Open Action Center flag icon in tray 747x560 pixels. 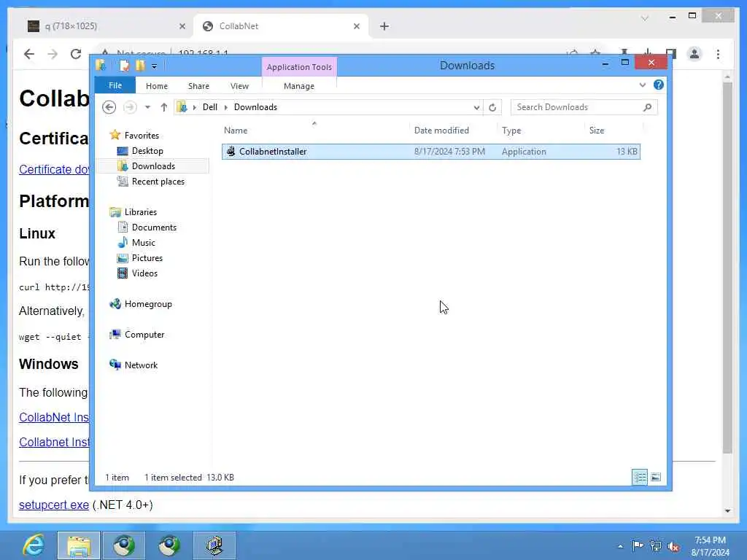point(638,545)
